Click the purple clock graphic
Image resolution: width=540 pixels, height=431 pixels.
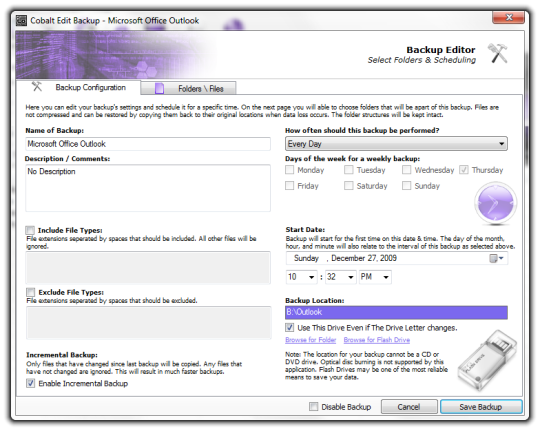(495, 203)
